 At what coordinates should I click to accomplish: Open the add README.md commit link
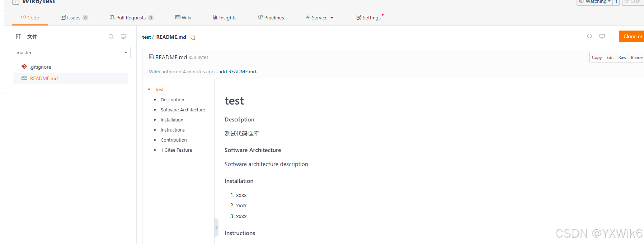pos(238,72)
